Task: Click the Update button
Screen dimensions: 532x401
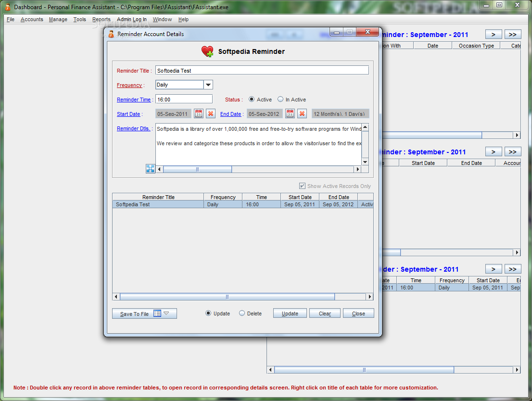Action: pos(290,313)
